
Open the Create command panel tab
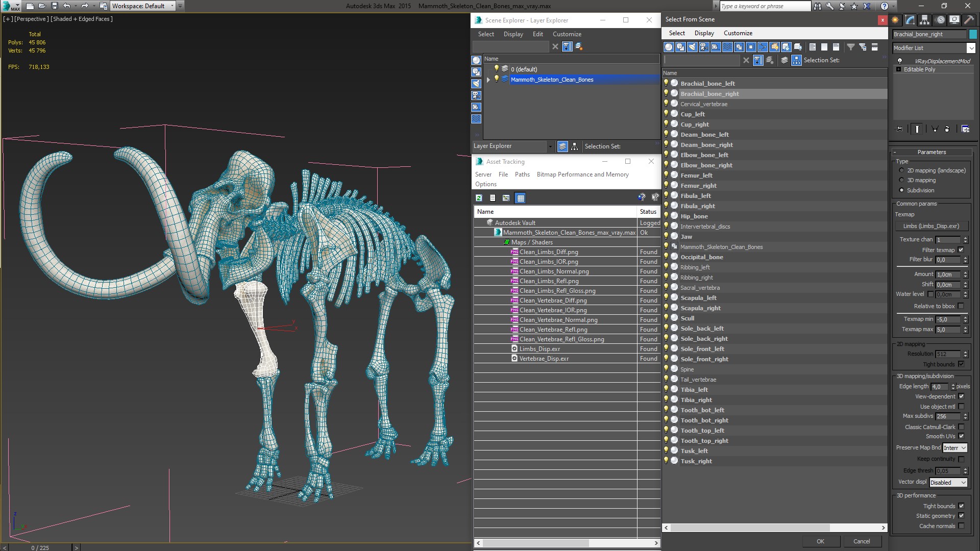(x=895, y=20)
